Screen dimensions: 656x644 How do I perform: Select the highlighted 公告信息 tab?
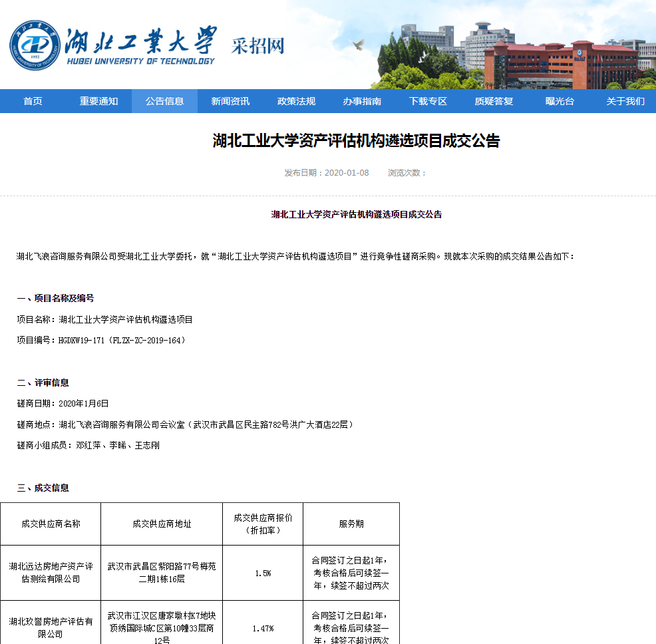coord(164,99)
